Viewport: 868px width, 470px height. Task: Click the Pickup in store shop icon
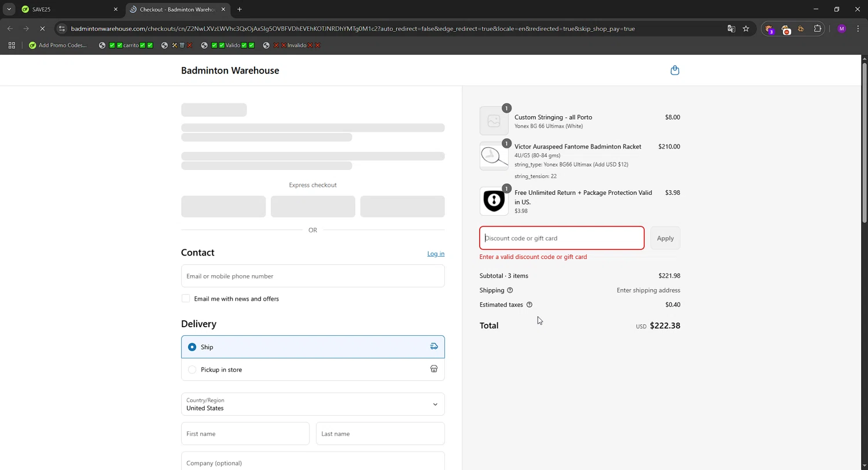[434, 369]
